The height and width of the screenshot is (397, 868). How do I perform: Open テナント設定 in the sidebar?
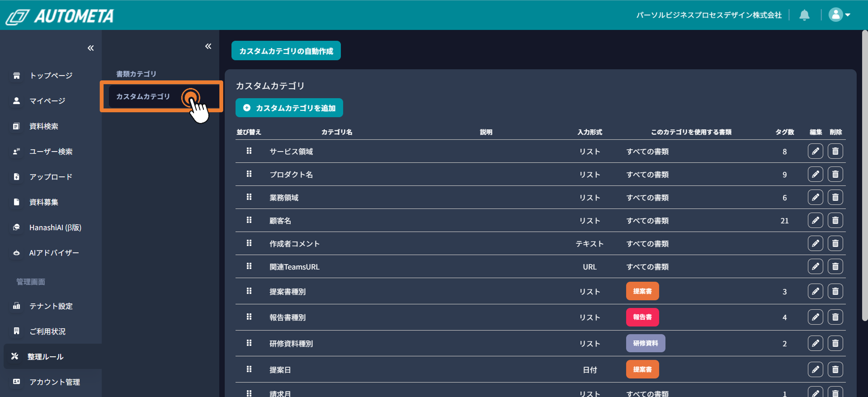coord(51,306)
